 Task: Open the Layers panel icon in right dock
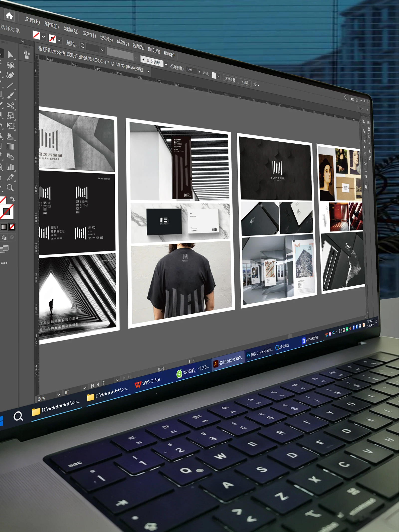[369, 151]
